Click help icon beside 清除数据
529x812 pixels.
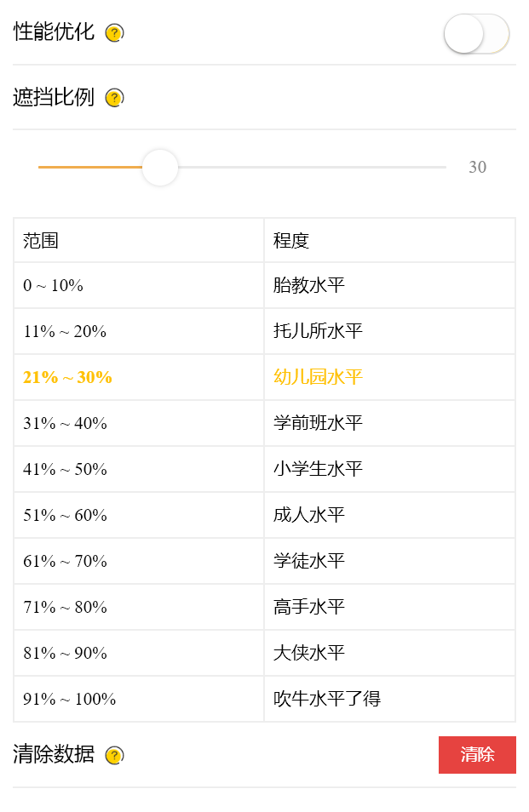114,756
